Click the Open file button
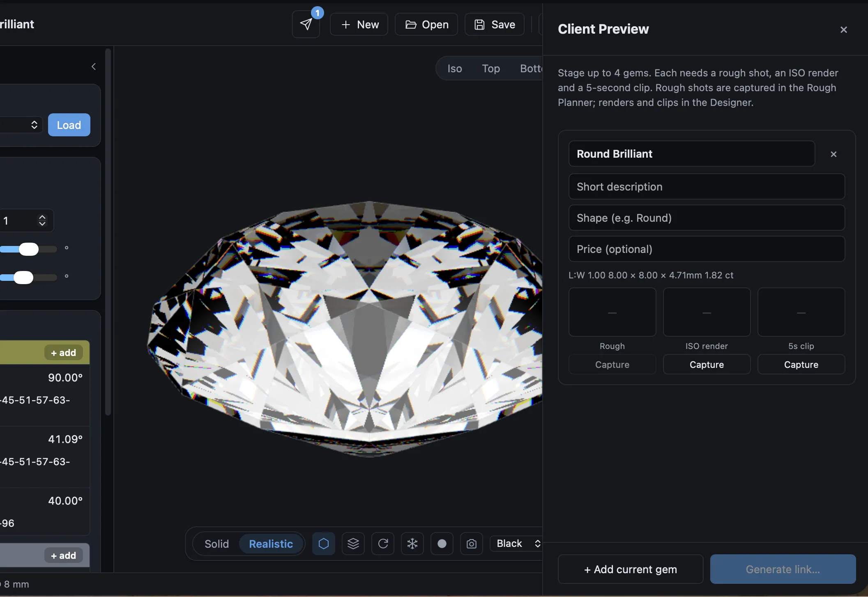The image size is (868, 597). pos(426,24)
